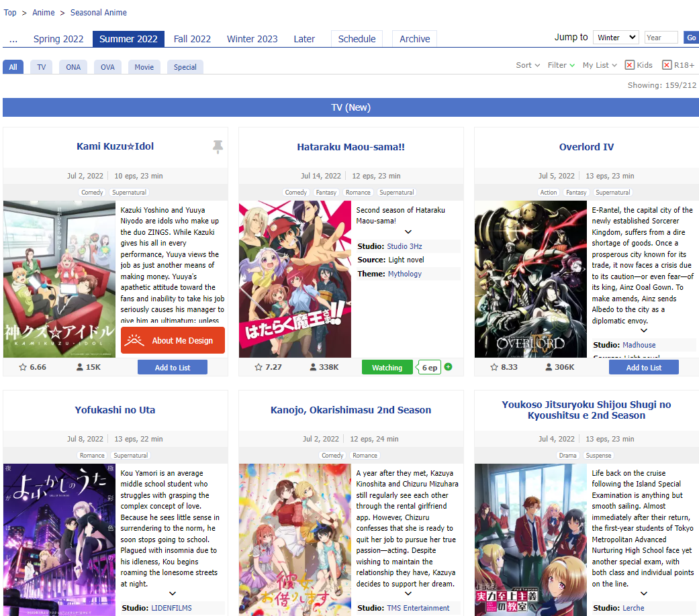Image resolution: width=699 pixels, height=616 pixels.
Task: Switch to the Fall 2022 tab
Action: click(x=192, y=39)
